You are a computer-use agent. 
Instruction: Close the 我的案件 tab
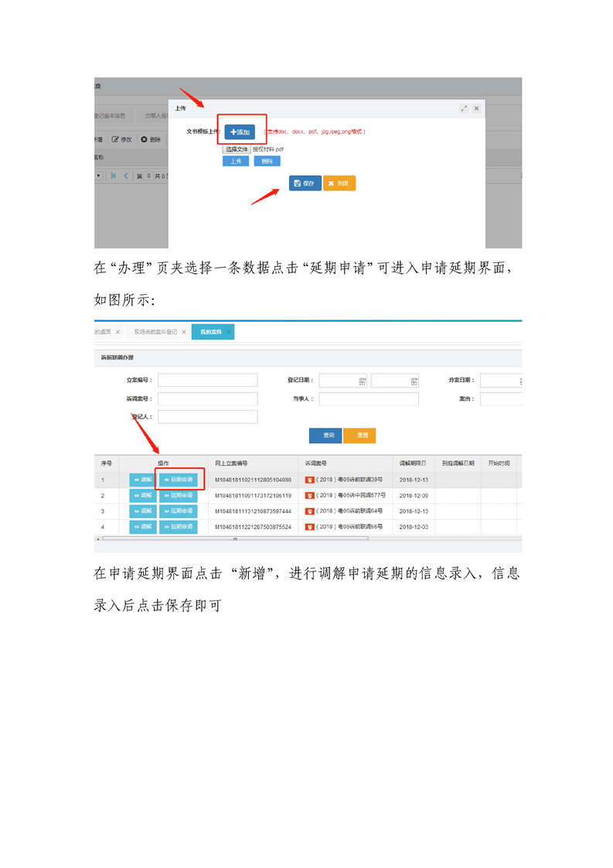229,332
